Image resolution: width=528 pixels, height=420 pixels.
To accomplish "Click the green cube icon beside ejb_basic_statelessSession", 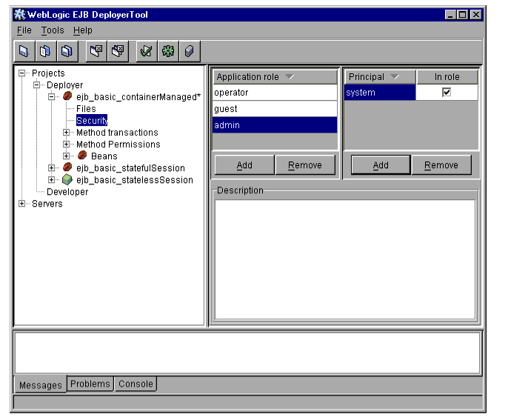I will pyautogui.click(x=67, y=179).
